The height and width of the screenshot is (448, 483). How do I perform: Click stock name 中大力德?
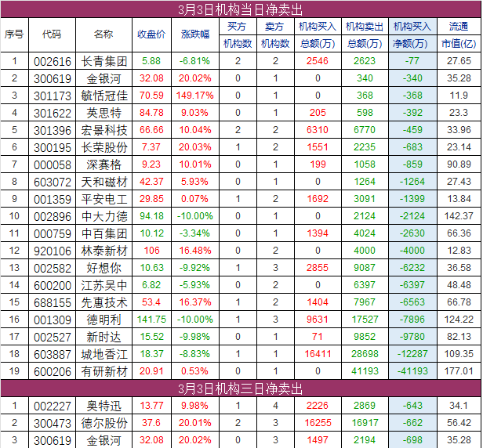[x=104, y=217]
